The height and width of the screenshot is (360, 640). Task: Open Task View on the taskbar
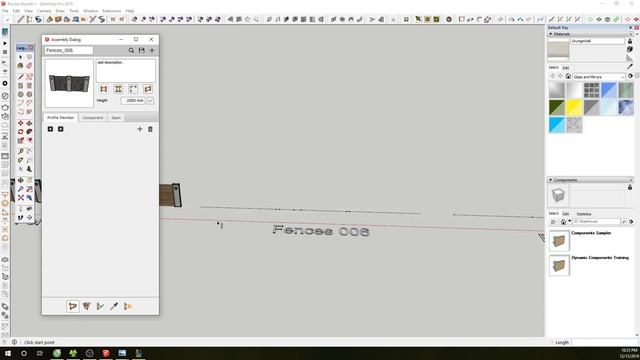click(40, 353)
